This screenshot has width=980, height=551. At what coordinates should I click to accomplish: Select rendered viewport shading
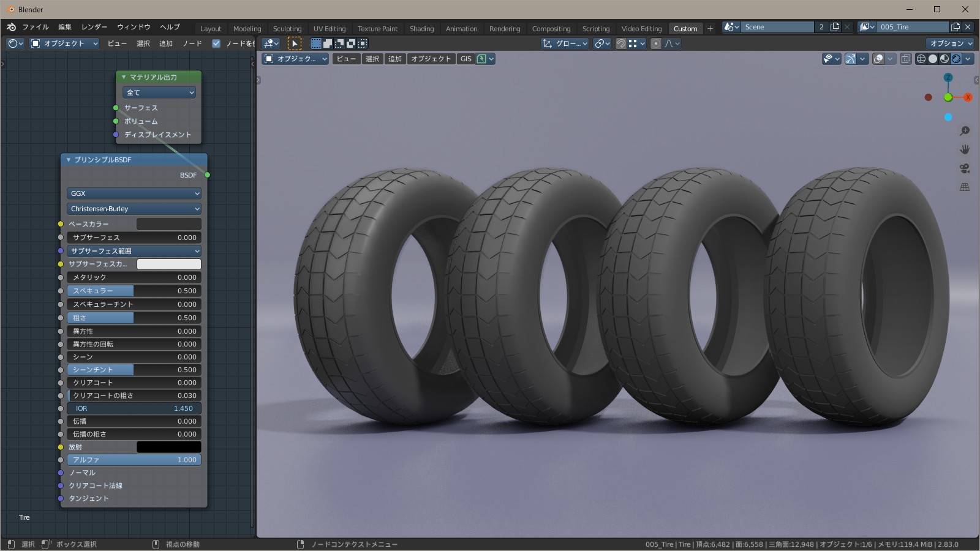(x=956, y=59)
